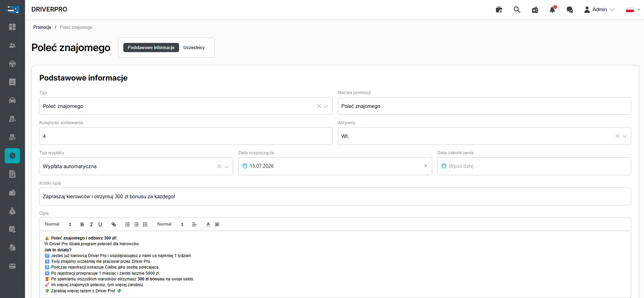The width and height of the screenshot is (644, 298).
Task: Open notifications bell icon
Action: [552, 10]
